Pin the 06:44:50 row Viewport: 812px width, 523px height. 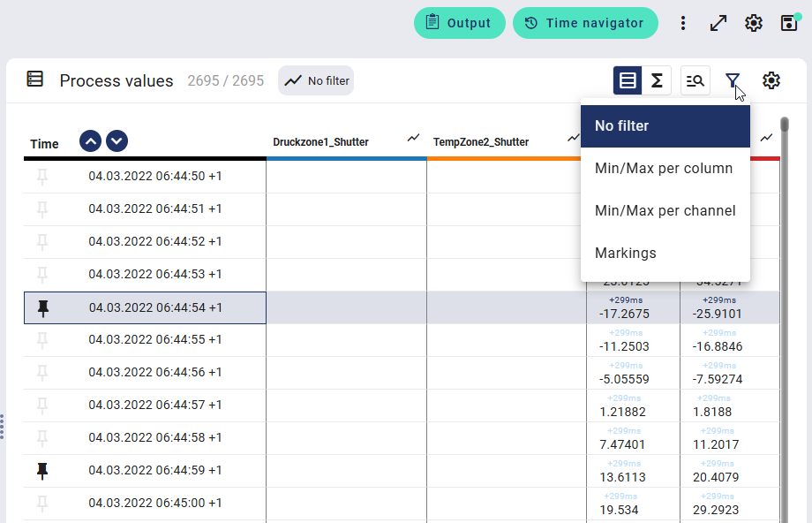tap(42, 177)
